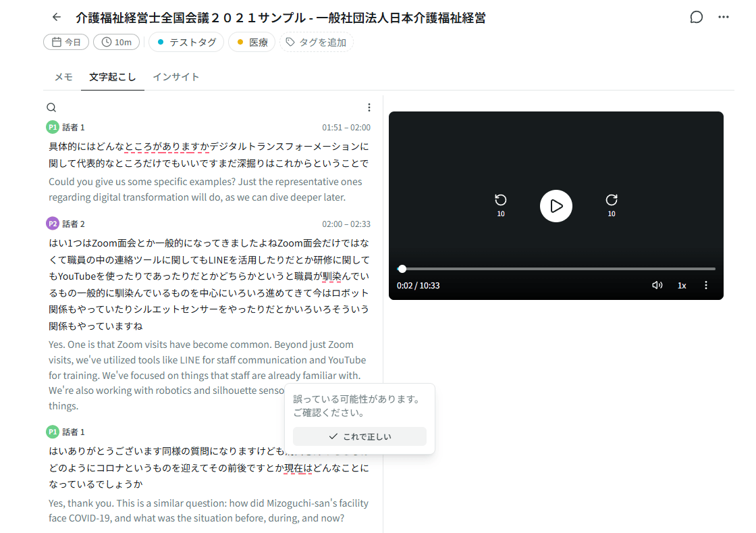Open the top-right more options ellipsis
Image resolution: width=756 pixels, height=533 pixels.
coord(723,18)
